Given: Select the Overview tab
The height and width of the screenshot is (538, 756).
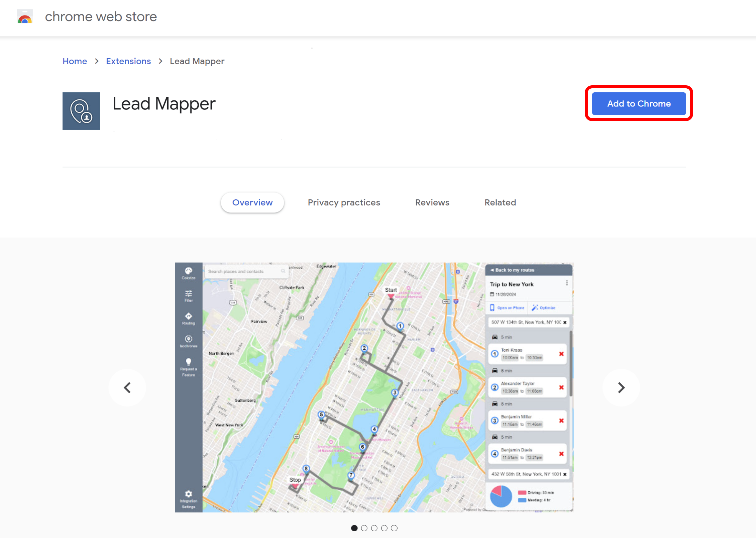Looking at the screenshot, I should pyautogui.click(x=252, y=202).
